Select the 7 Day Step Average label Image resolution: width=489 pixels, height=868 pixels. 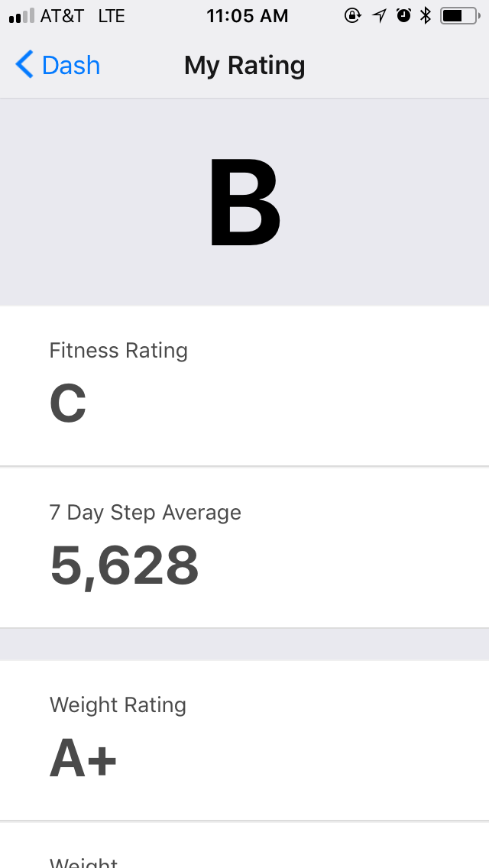tap(145, 512)
